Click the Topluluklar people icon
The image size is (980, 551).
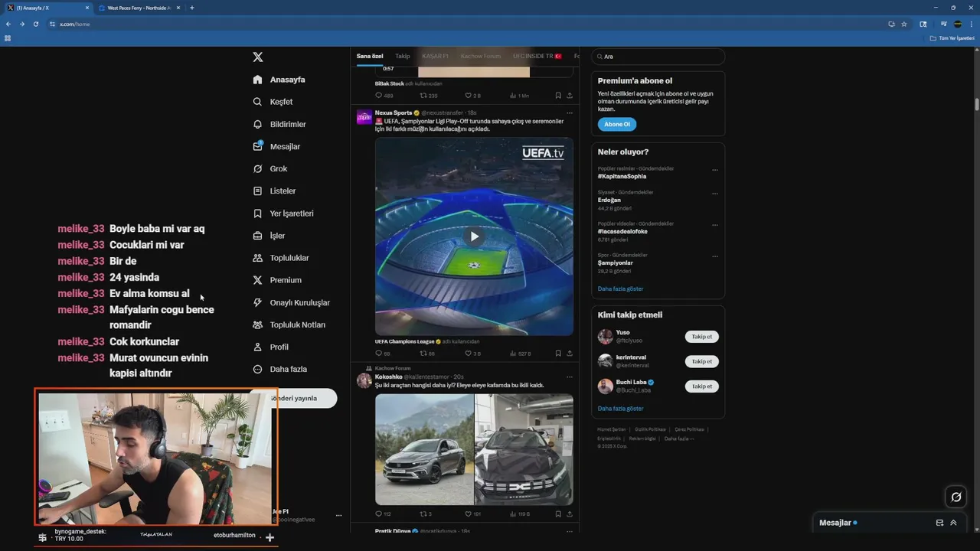[x=257, y=258]
